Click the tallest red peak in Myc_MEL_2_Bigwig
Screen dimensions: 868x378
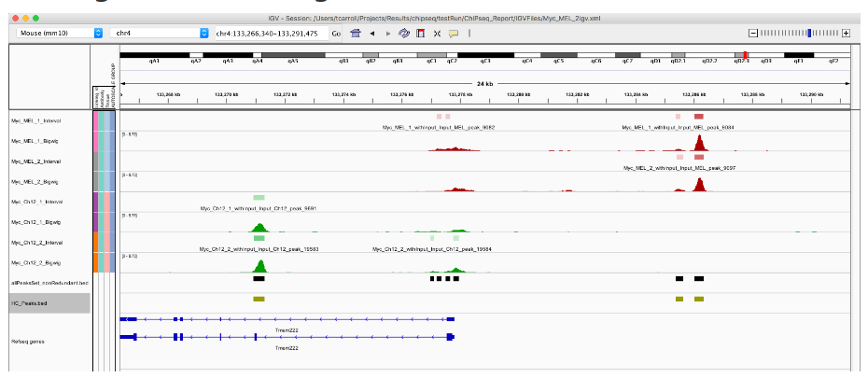tap(699, 185)
